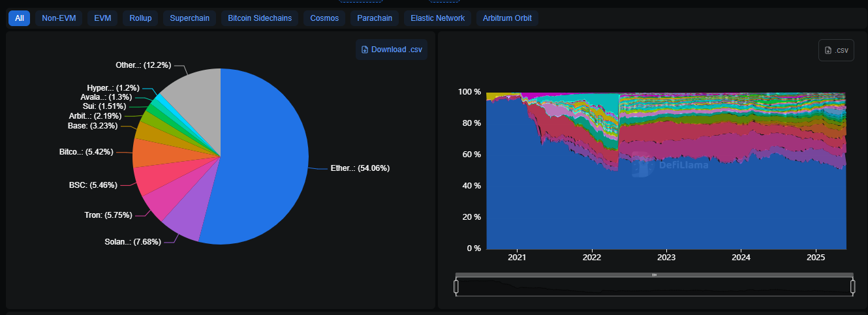Click the .csv button above area chart

click(836, 50)
